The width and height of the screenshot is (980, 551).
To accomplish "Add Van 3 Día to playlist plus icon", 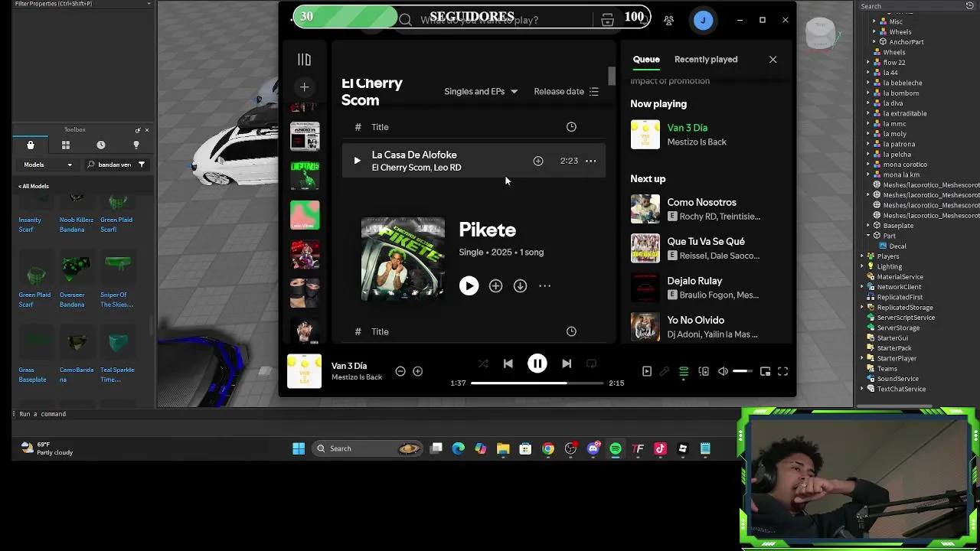I will click(x=418, y=371).
